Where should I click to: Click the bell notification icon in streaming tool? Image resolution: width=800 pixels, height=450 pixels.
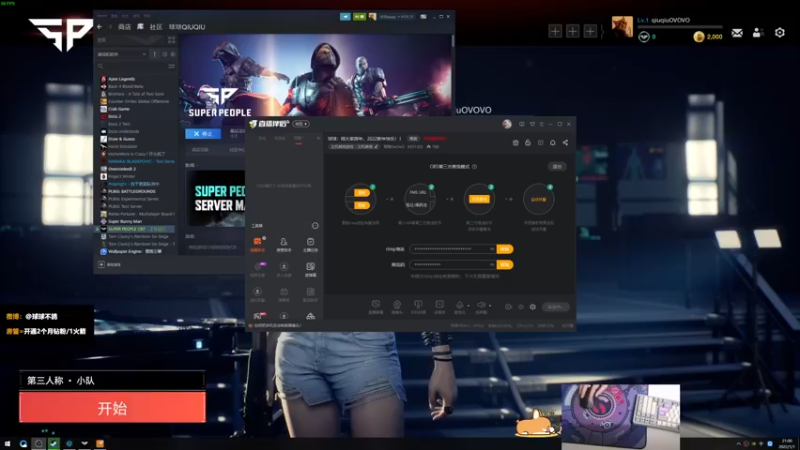coord(553,143)
